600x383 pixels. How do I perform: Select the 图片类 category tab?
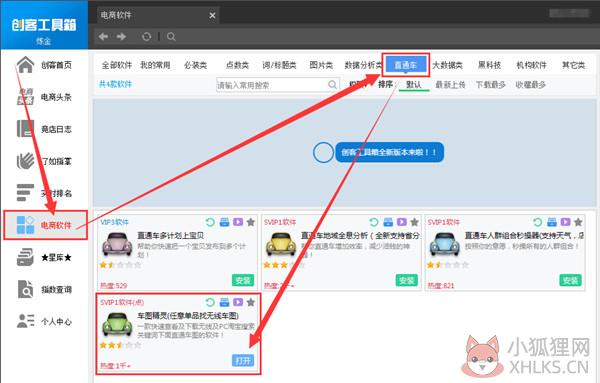[321, 65]
